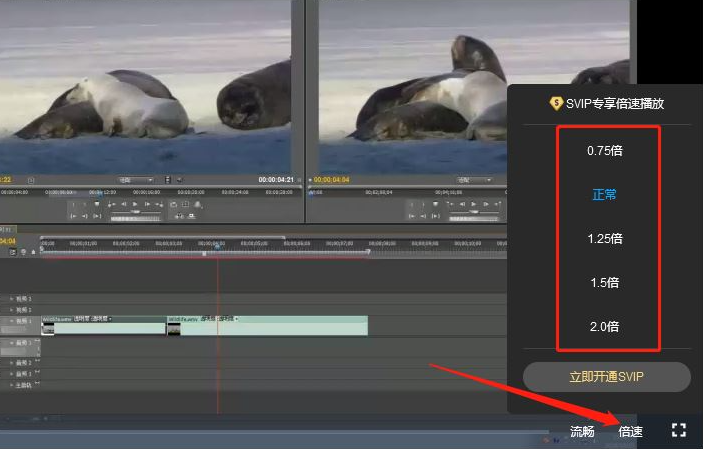The image size is (703, 449).
Task: Step back one frame in Program monitor
Action: (462, 205)
